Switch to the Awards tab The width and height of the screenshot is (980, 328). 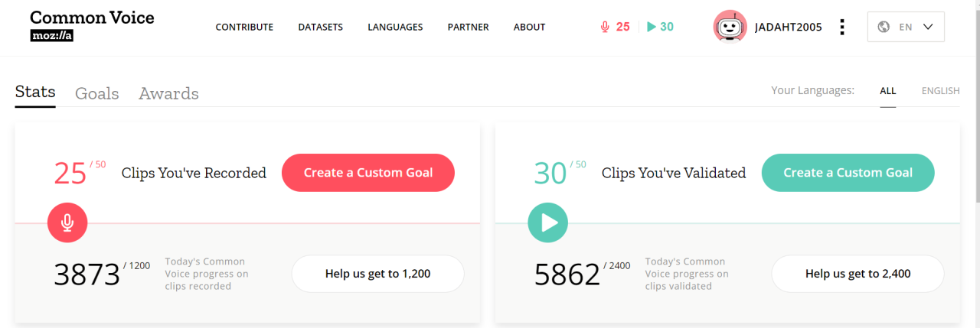coord(168,93)
